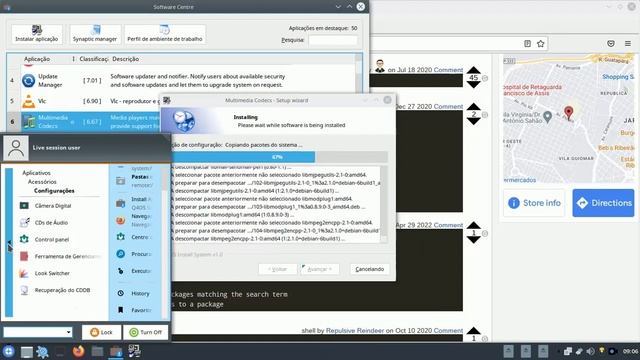Focus the Pesquisa search field in Software Centre
The image size is (640, 360).
(333, 40)
